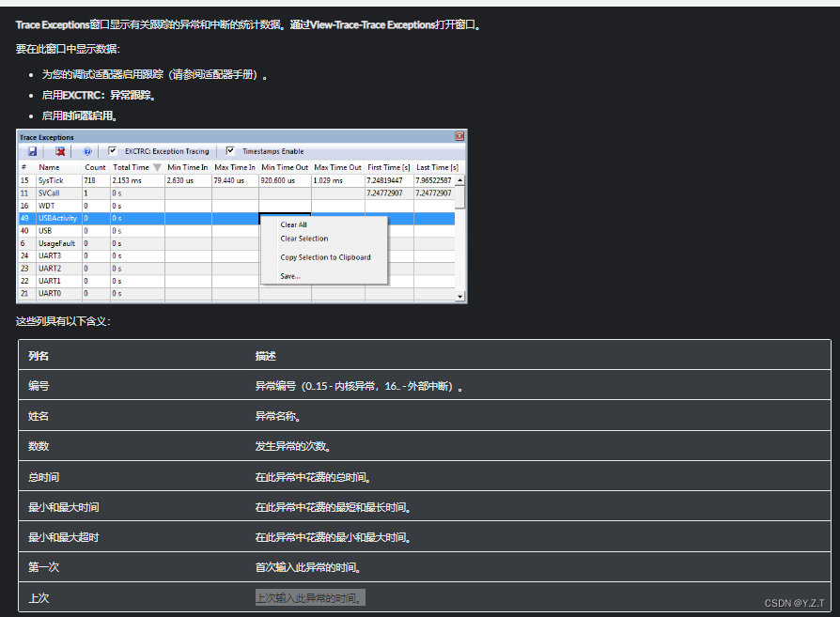Click the 最小和最大超时 row label

click(64, 537)
